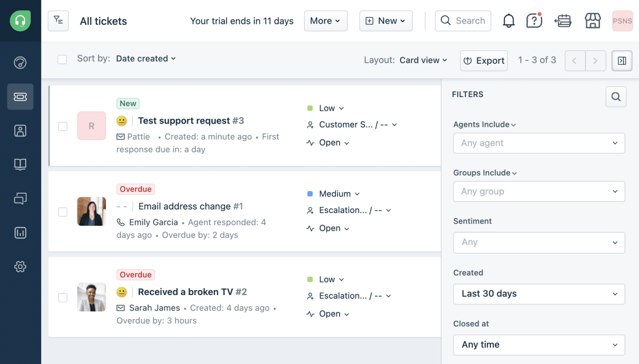
Task: Open the Marketplace store icon
Action: click(592, 21)
